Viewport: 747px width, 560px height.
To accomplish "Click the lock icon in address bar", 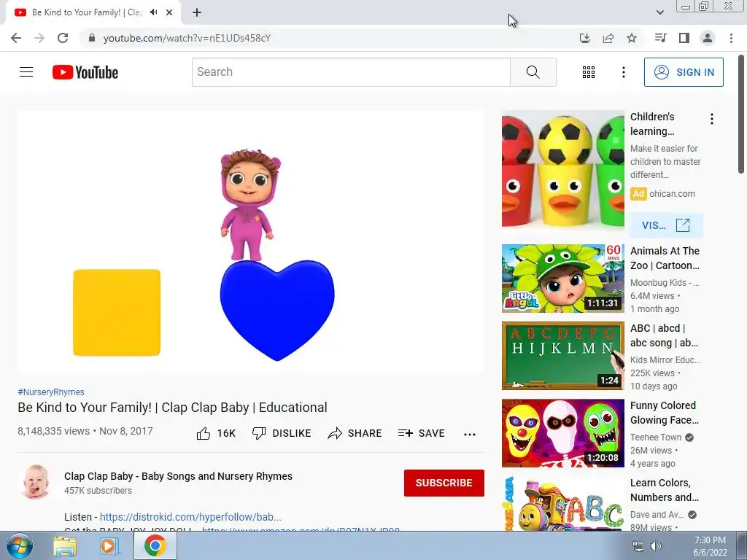I will click(x=92, y=38).
